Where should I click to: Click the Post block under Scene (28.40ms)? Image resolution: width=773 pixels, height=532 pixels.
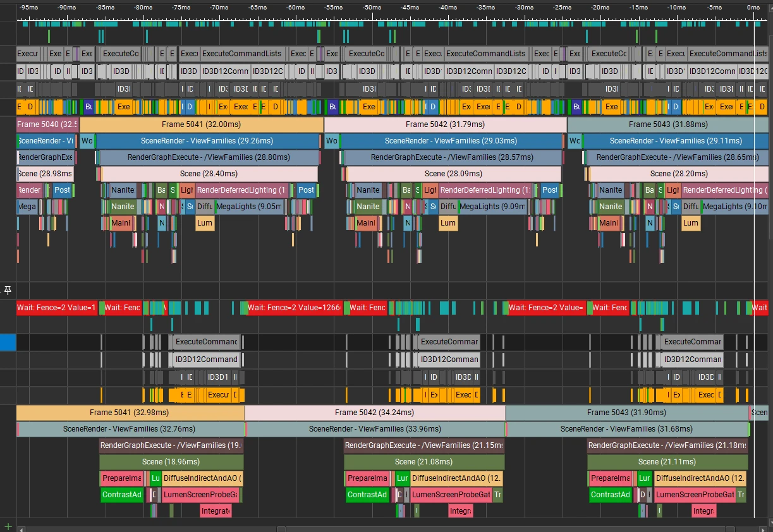point(306,190)
